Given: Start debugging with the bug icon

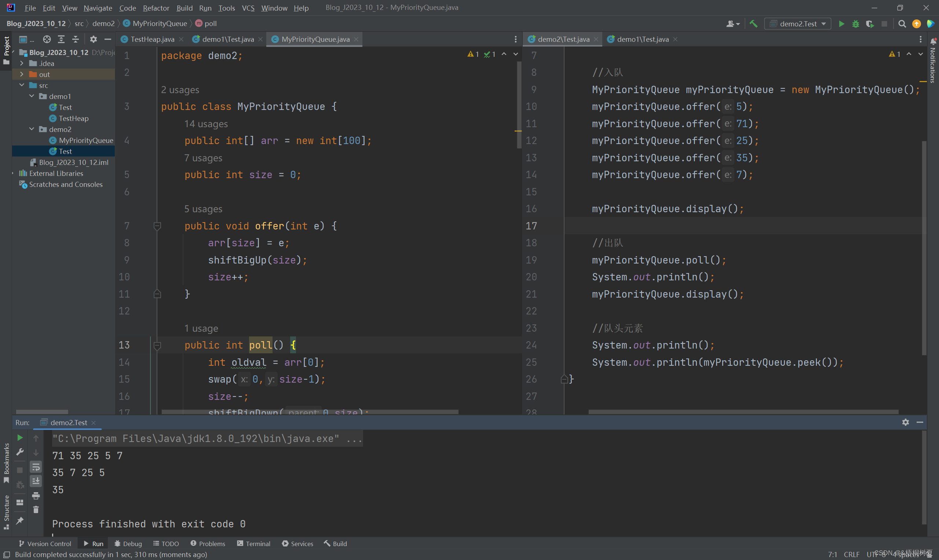Looking at the screenshot, I should [x=856, y=24].
